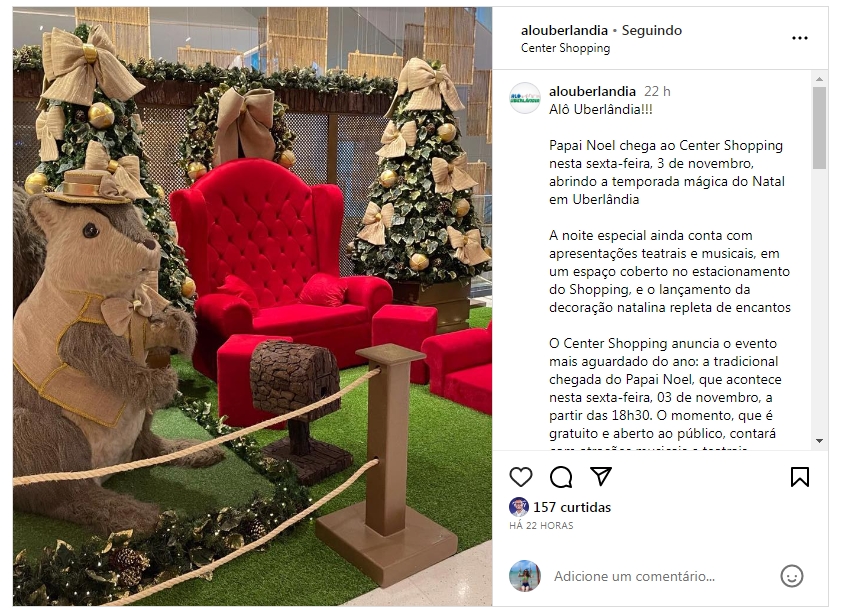845x612 pixels.
Task: Click the HÁ 22 HORAS timestamp
Action: pos(541,525)
